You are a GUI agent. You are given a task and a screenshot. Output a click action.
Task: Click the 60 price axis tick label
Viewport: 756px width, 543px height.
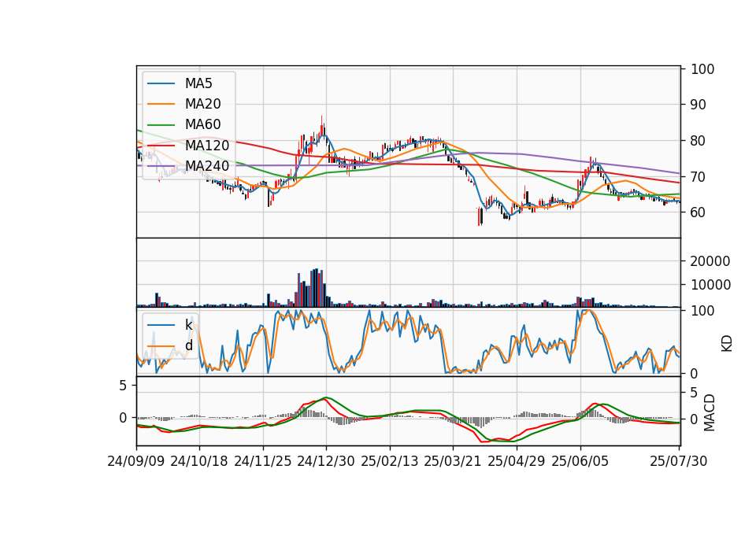(x=699, y=212)
